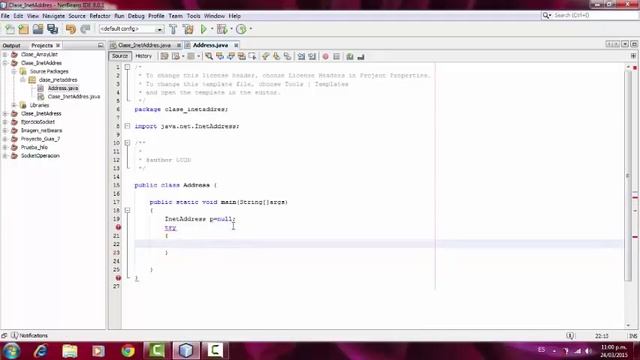Click the Search (Ctrl+I) input field

(595, 15)
